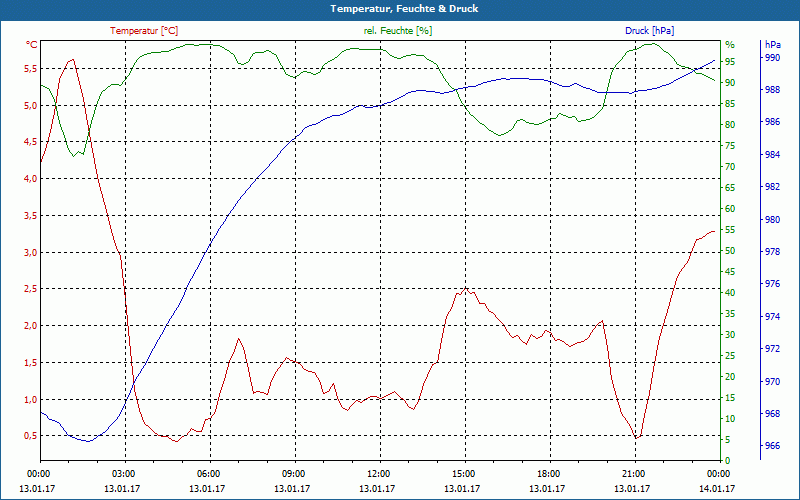This screenshot has height=500, width=800.
Task: Select the blue 'Druck [hPa]' legend label
Action: coord(649,31)
